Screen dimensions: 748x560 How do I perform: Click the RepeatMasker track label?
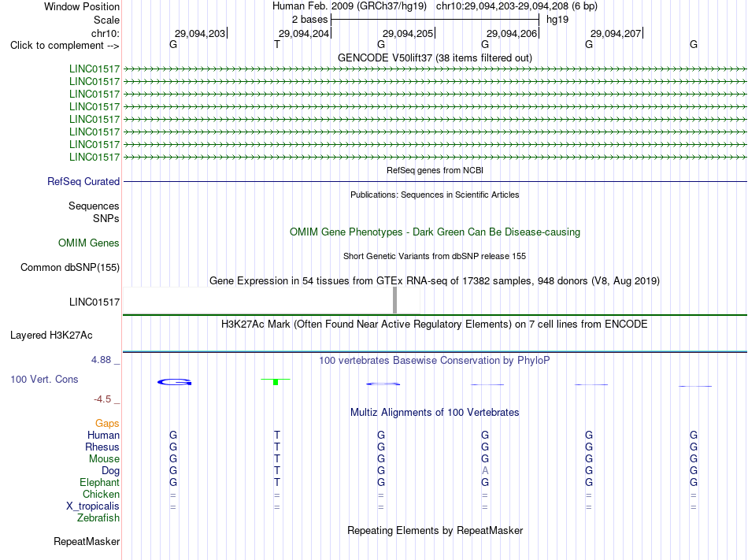[x=87, y=541]
